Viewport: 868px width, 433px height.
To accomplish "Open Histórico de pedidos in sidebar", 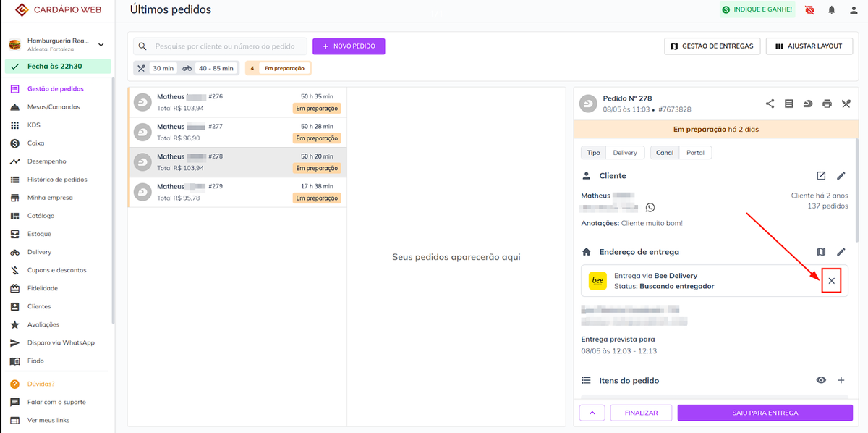I will pyautogui.click(x=57, y=180).
